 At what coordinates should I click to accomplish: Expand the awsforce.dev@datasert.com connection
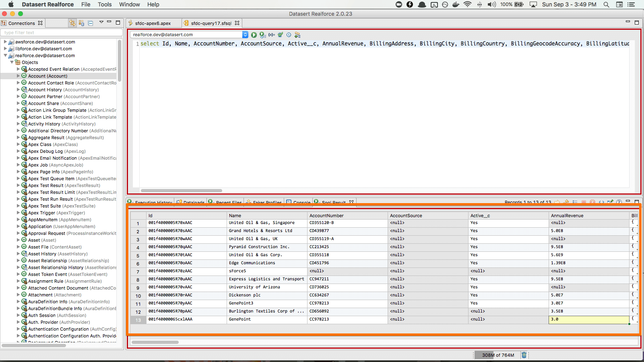(5, 42)
